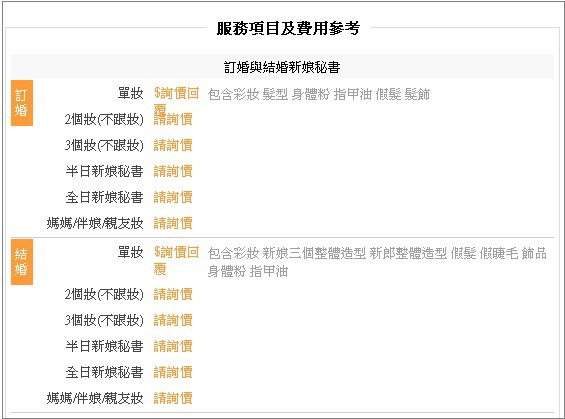
Task: Select 全日新娘秘書 in 結婚 section
Action: [104, 372]
